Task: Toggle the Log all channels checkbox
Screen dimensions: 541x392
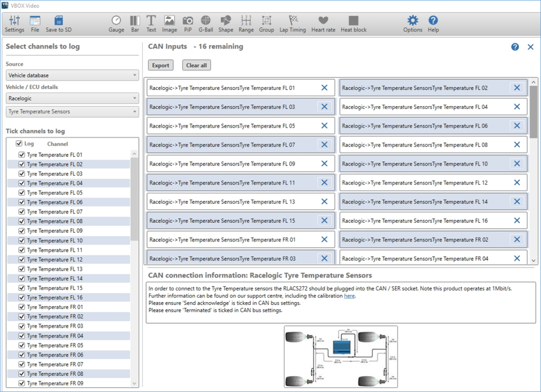Action: pyautogui.click(x=19, y=143)
